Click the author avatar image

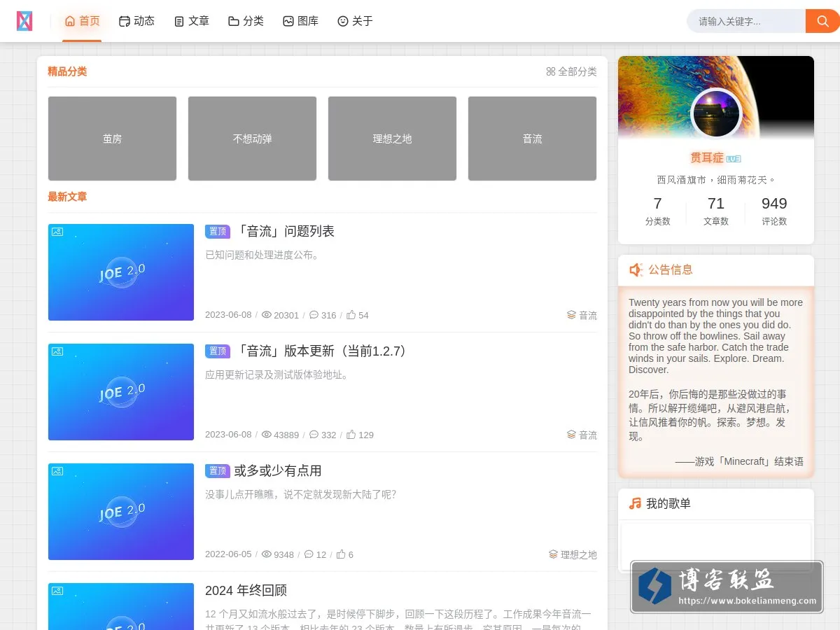coord(716,114)
